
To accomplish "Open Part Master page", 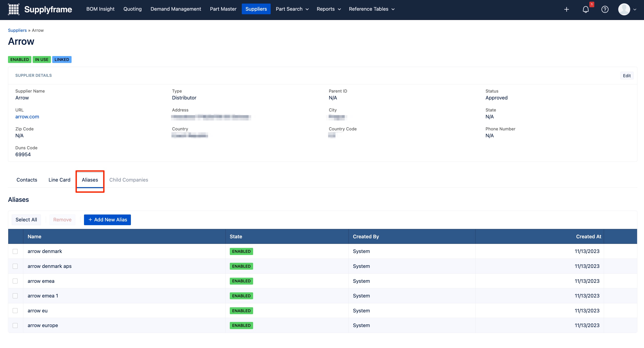I will click(223, 9).
